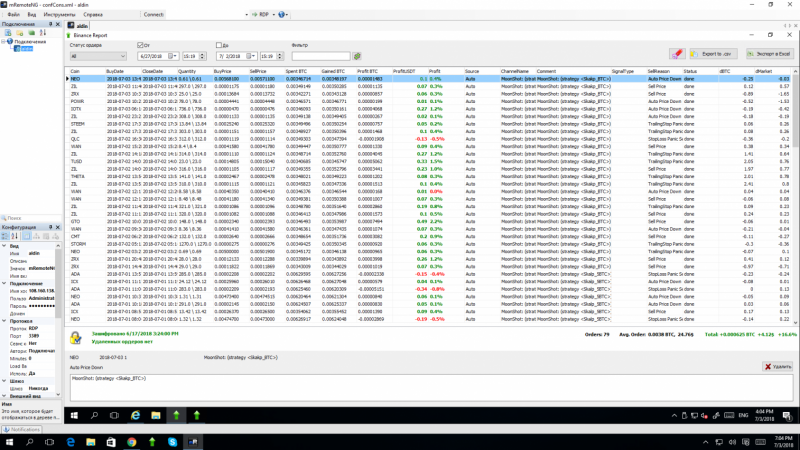Select the STORM row in the table
The image size is (800, 450).
tap(430, 244)
